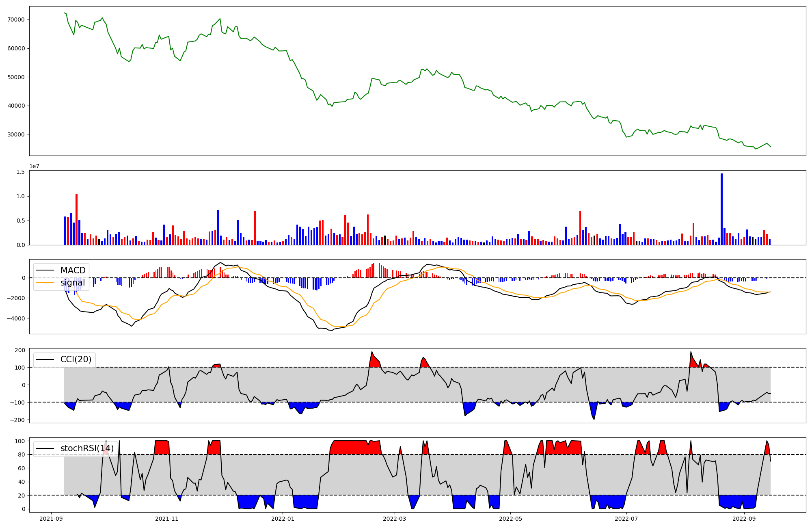Image resolution: width=812 pixels, height=528 pixels.
Task: Click the 2022-05 x-axis date label
Action: [x=510, y=519]
